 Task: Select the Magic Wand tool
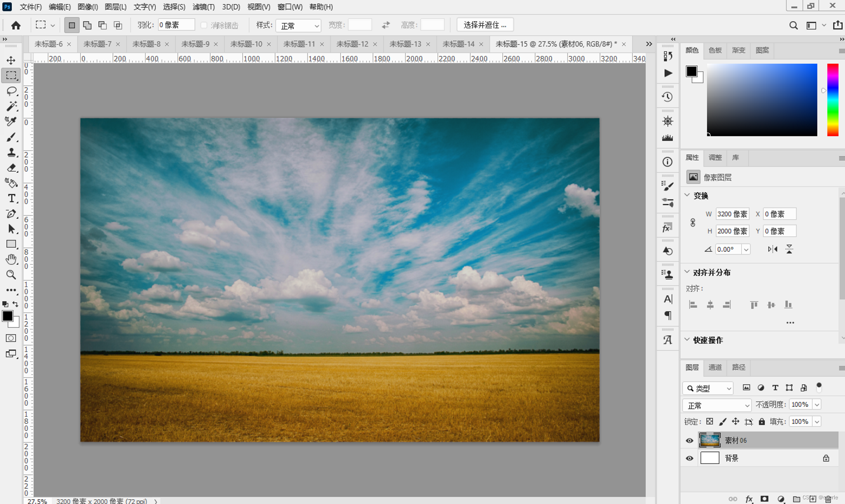tap(11, 106)
